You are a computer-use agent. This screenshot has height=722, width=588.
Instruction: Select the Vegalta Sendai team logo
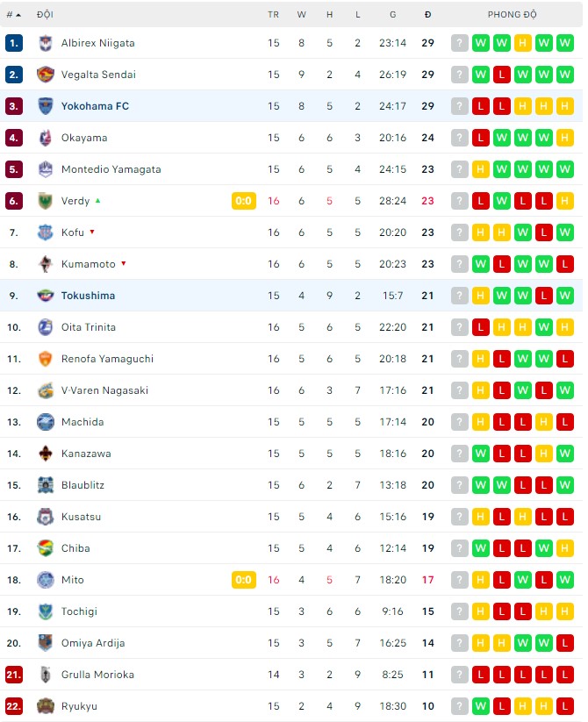[x=47, y=75]
